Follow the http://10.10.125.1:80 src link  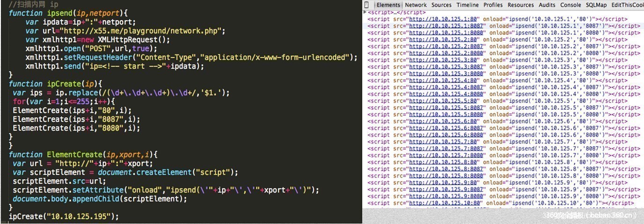(443, 20)
